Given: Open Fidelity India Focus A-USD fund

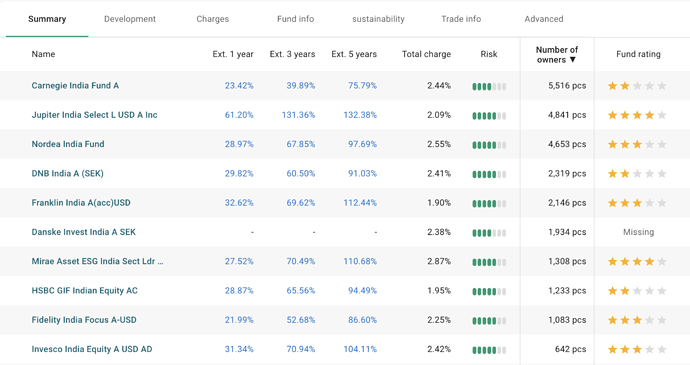Looking at the screenshot, I should (x=84, y=320).
